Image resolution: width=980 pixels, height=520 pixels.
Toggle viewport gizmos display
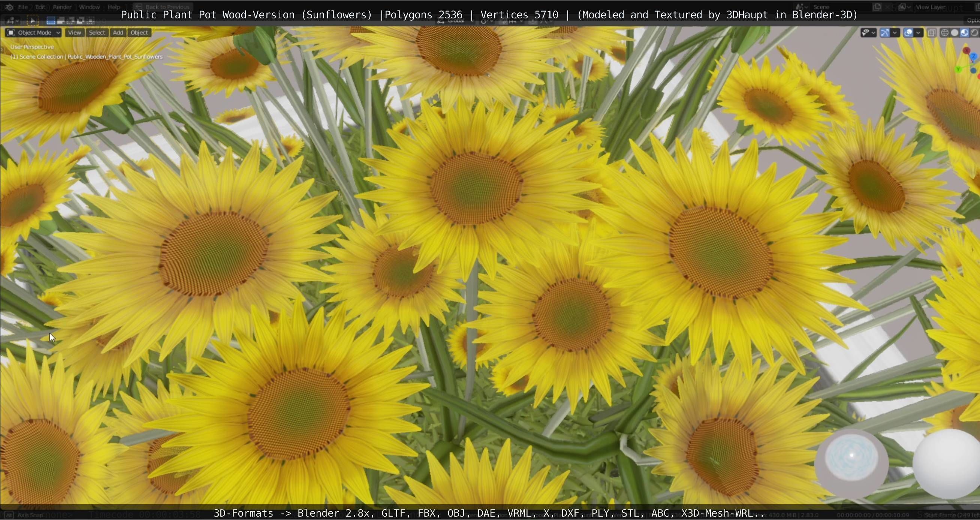click(885, 33)
